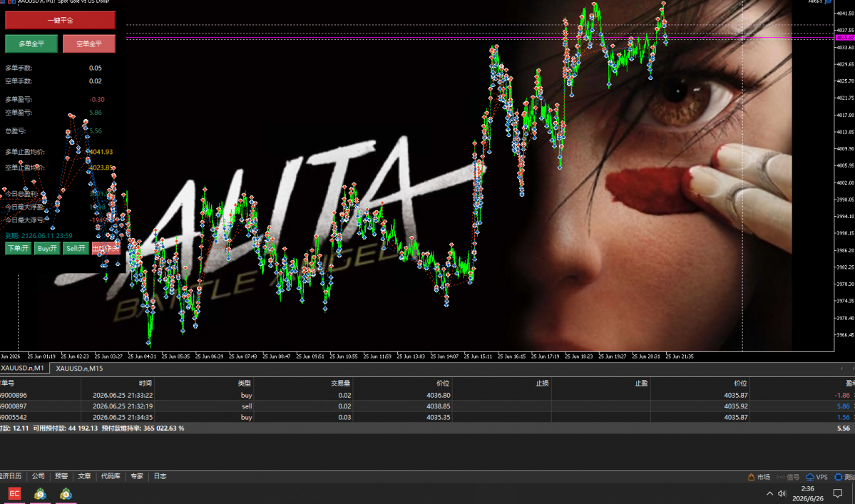Click the 0.03 volume cell

(344, 417)
